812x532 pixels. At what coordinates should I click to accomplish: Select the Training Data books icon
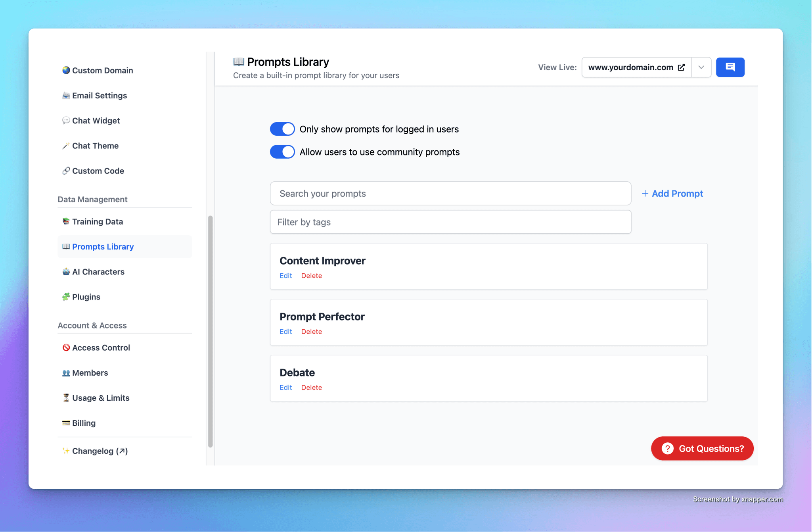point(66,221)
